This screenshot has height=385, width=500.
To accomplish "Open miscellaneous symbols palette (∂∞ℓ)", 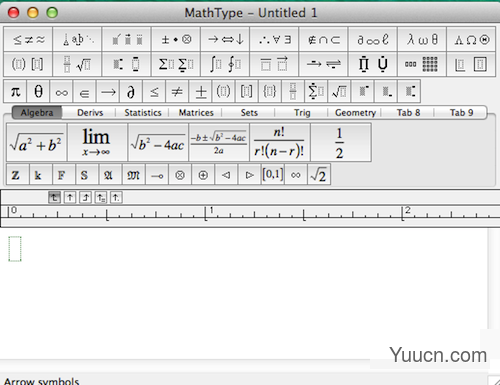I will pos(373,39).
